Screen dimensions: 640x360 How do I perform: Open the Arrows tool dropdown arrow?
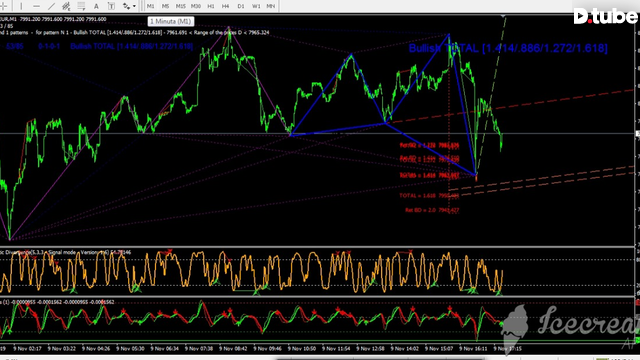pos(134,6)
